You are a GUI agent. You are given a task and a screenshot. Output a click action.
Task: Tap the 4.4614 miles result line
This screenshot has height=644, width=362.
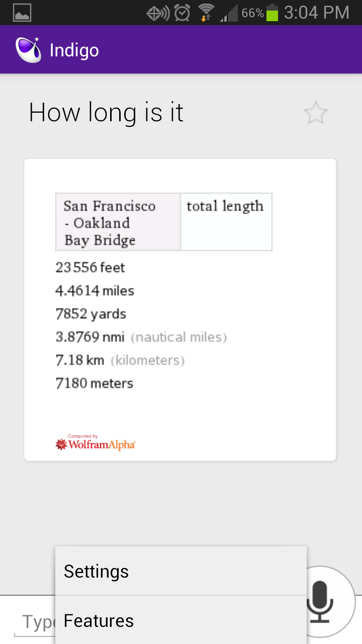coord(95,291)
